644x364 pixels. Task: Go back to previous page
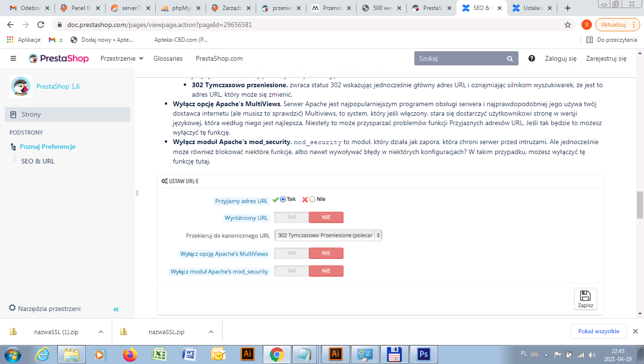(10, 25)
